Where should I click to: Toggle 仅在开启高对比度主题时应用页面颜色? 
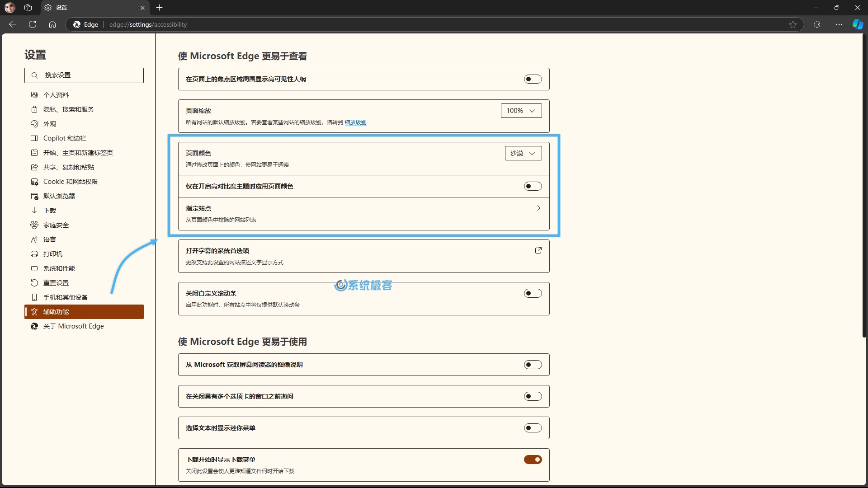click(533, 186)
